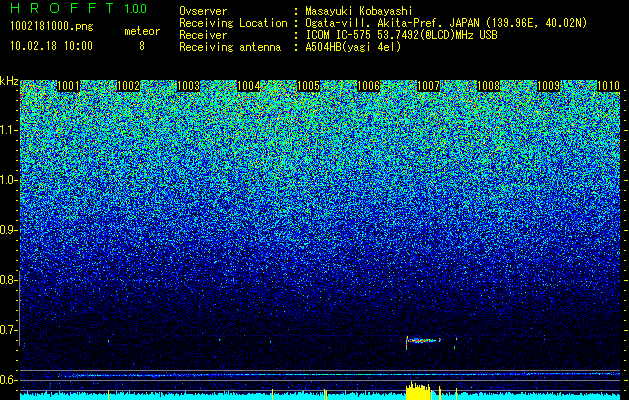Screen dimensions: 629x400
Task: Click the 0.7 kHz axis label
Action: [7, 330]
